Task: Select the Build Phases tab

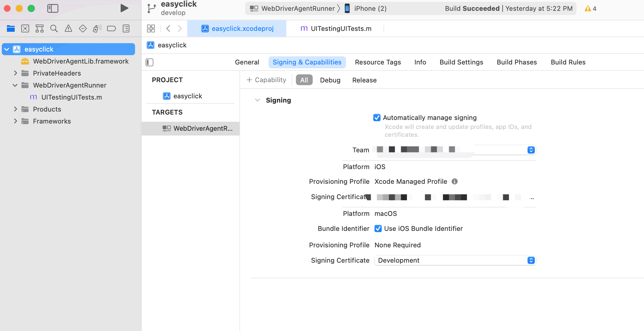Action: pyautogui.click(x=517, y=62)
